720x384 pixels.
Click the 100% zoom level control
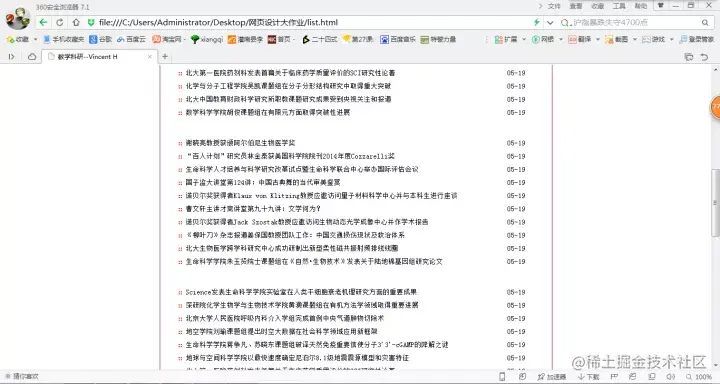(x=699, y=377)
